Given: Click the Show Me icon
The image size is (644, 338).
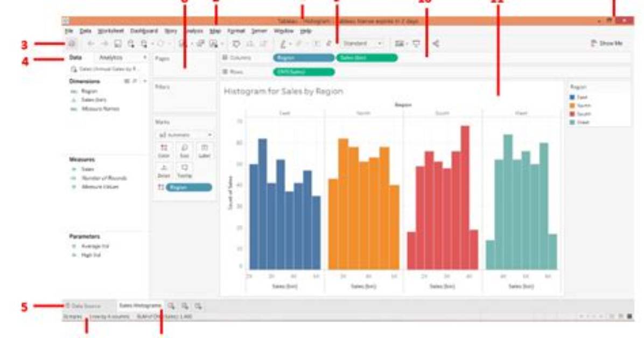Looking at the screenshot, I should pos(593,43).
